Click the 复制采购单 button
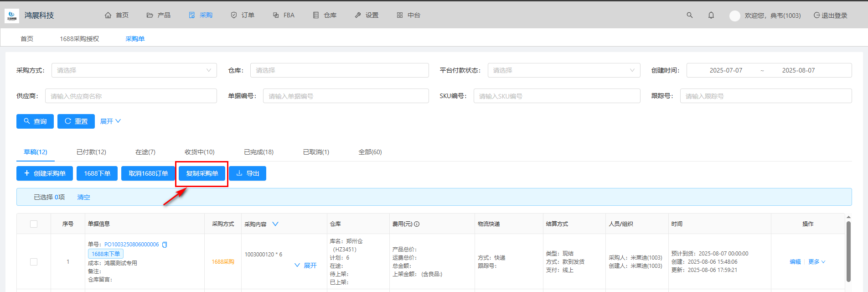The height and width of the screenshot is (292, 868). pos(202,173)
